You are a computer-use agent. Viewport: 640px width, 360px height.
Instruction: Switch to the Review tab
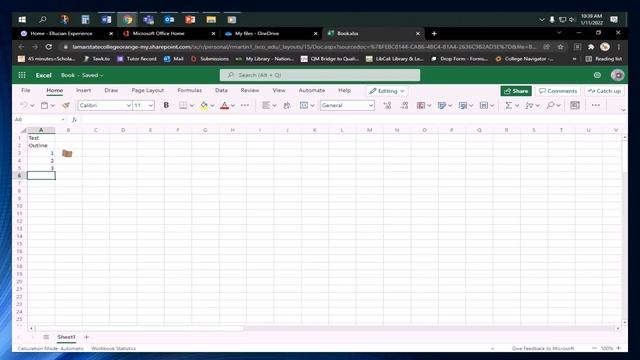[x=250, y=90]
